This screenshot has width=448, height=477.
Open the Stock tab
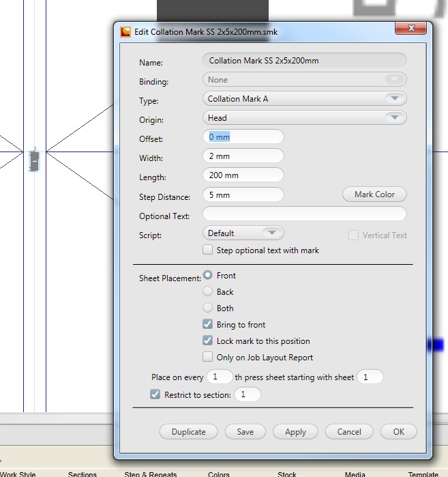coord(286,474)
